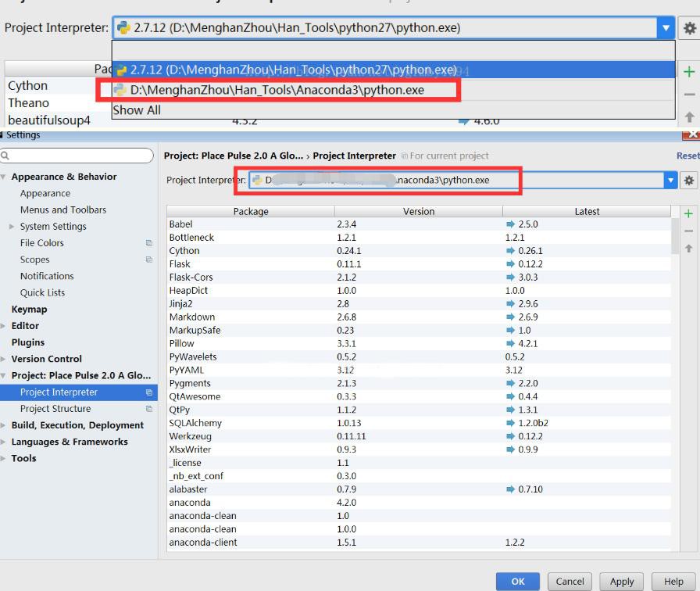Select HeapDict package row
Screen dimensions: 700x591
pos(419,291)
